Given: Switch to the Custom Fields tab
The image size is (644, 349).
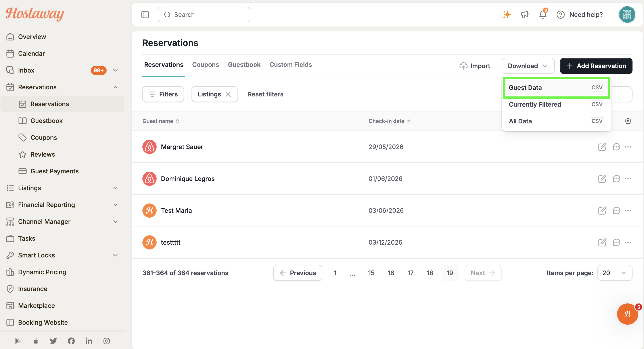Looking at the screenshot, I should 291,65.
